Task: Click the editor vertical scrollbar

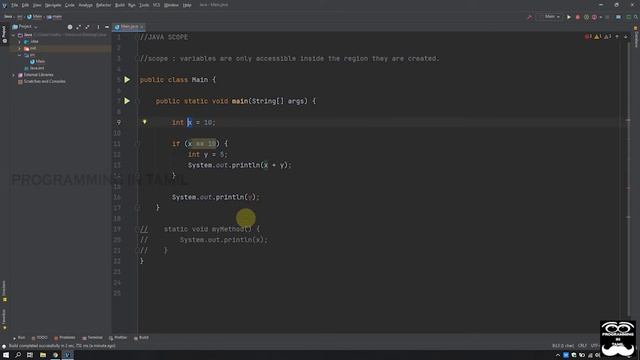Action: (629, 180)
